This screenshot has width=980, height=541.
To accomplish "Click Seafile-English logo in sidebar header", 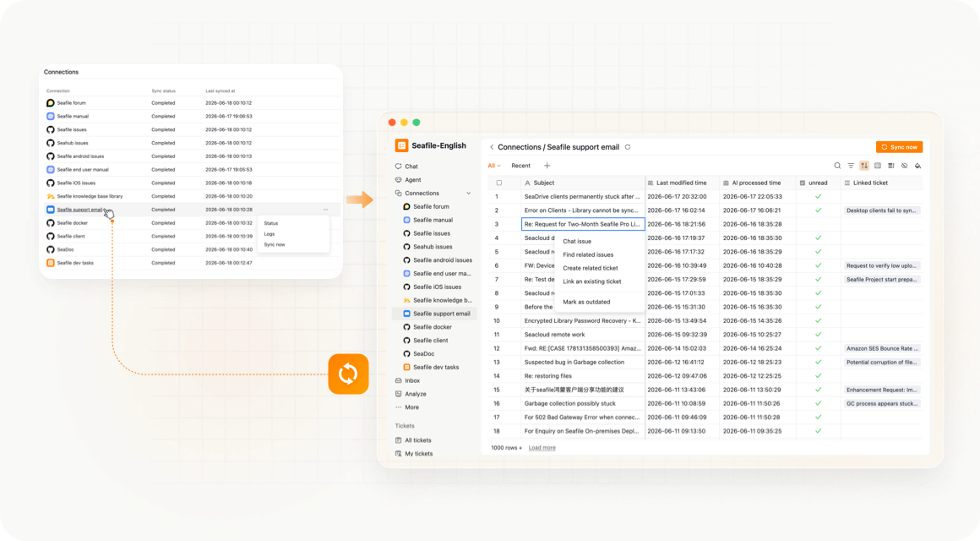I will (401, 145).
